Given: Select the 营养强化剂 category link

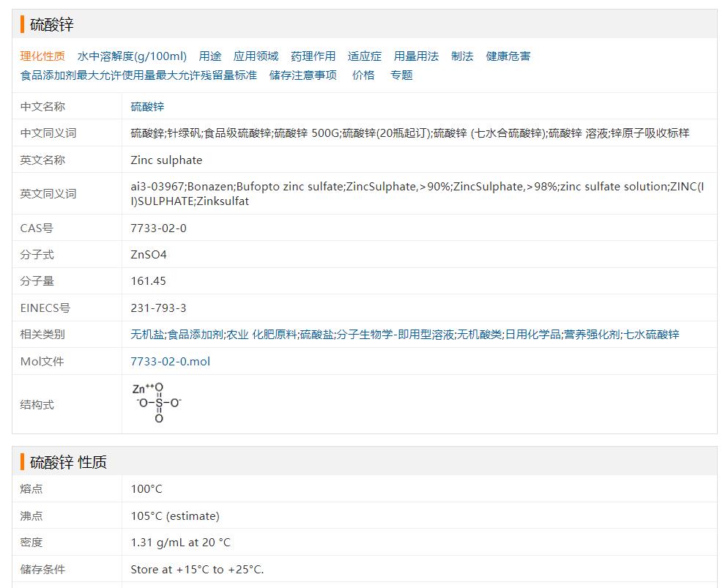Looking at the screenshot, I should pyautogui.click(x=592, y=335).
